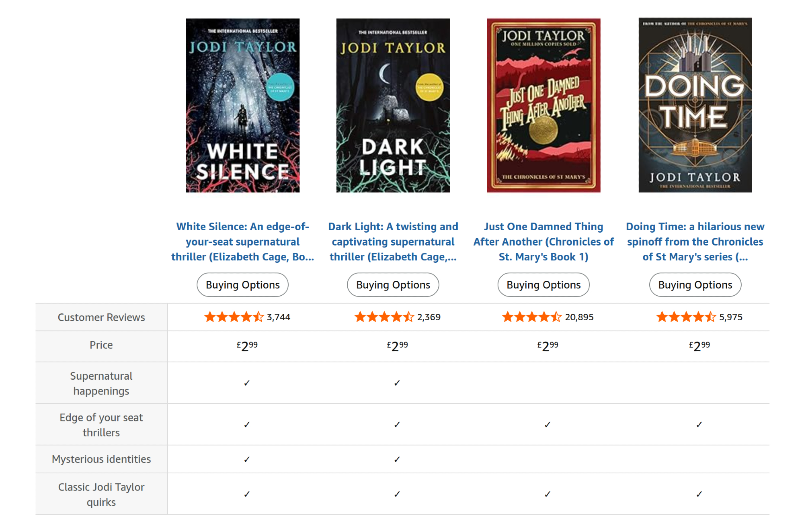Viewport: 804px width, 532px height.
Task: Choose Buying Options for Doing Time
Action: tap(695, 285)
